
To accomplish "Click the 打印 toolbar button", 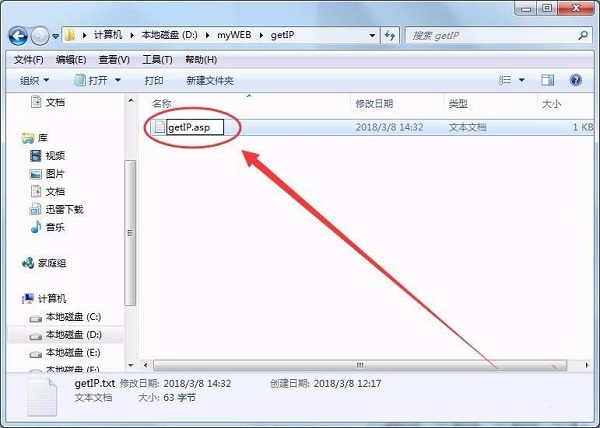I will [154, 80].
